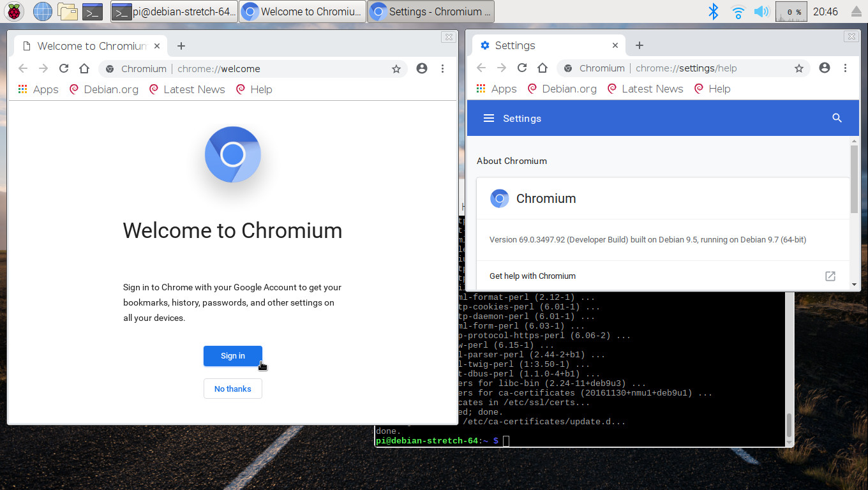The width and height of the screenshot is (868, 490).
Task: Open Latest News bookmark in Welcome window
Action: [x=187, y=89]
